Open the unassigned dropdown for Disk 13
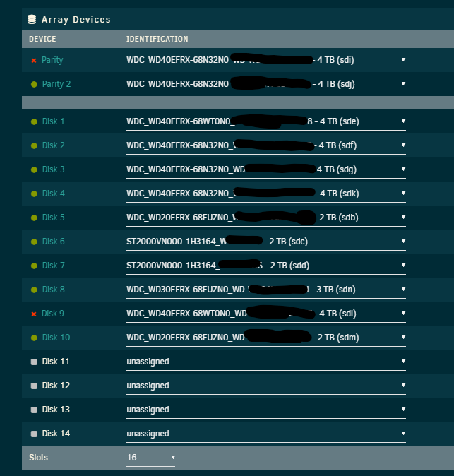 coord(266,410)
